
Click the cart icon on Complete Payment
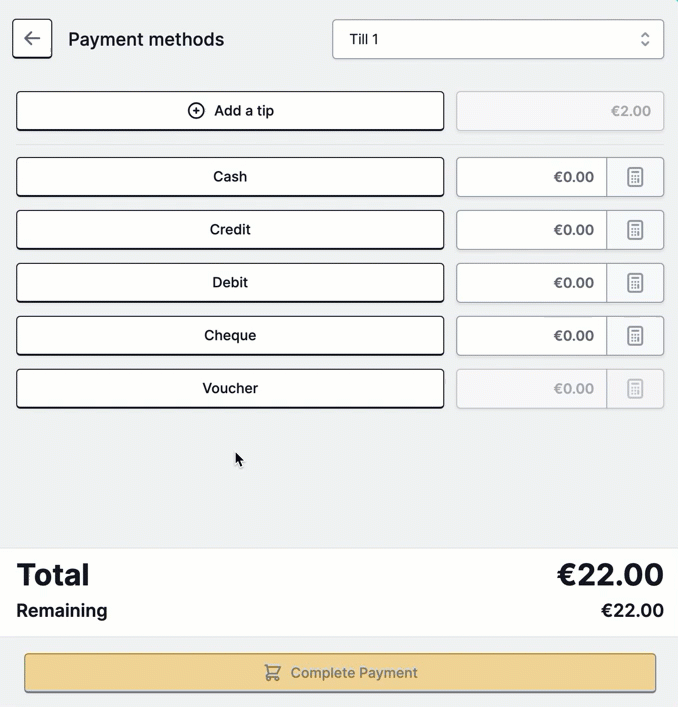(272, 673)
